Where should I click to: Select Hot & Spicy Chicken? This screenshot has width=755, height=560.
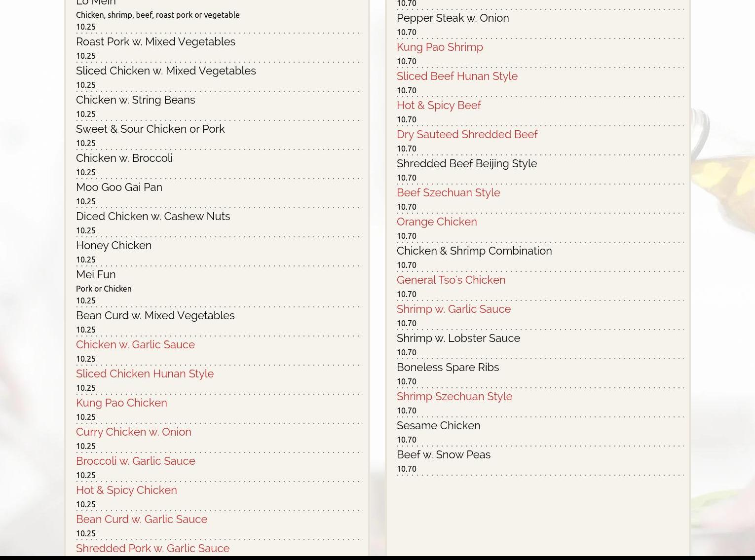(126, 490)
